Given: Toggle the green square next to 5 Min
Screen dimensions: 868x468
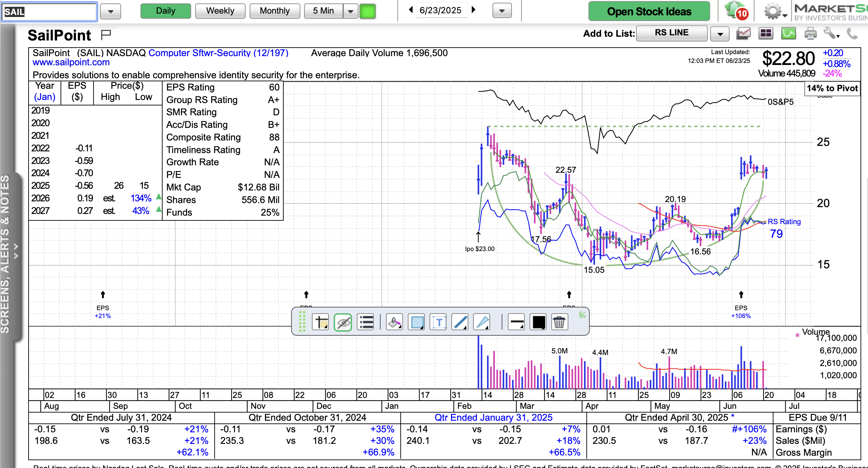Looking at the screenshot, I should click(367, 11).
